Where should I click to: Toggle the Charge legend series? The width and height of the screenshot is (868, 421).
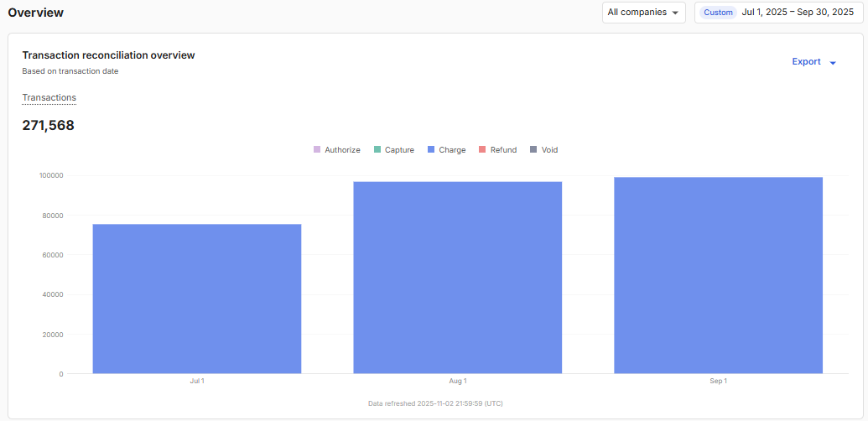[446, 150]
